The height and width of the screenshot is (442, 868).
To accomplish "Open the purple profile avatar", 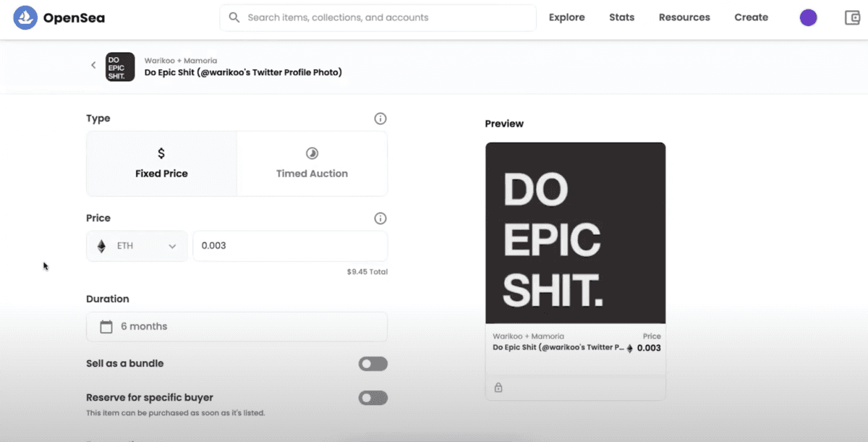I will tap(808, 18).
